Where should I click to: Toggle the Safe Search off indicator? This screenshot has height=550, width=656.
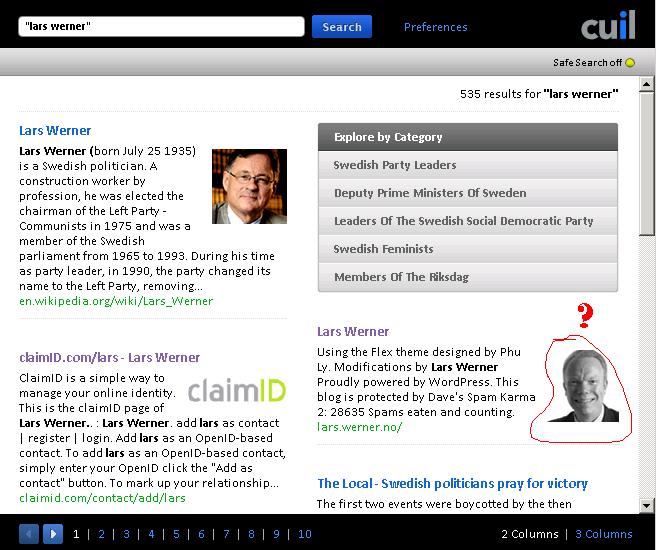(x=630, y=63)
